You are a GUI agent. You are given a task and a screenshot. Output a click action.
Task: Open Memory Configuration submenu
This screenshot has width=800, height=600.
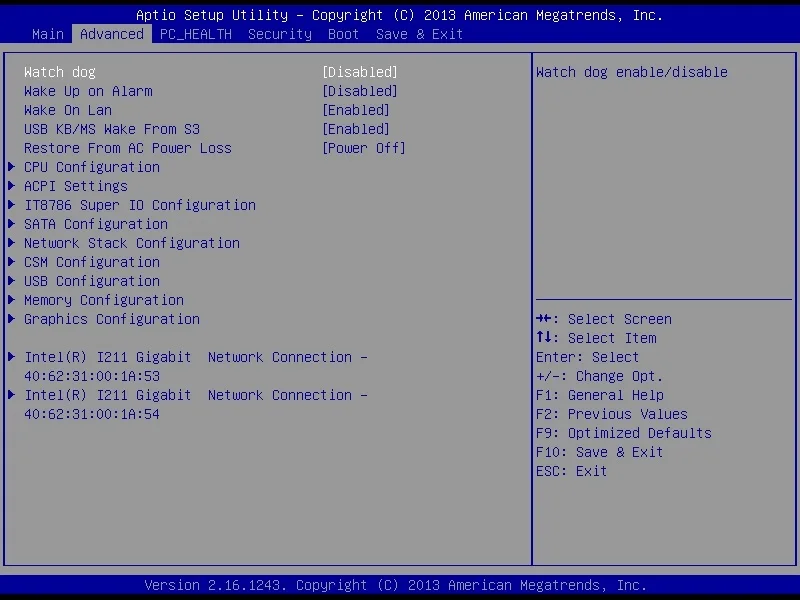(x=104, y=300)
